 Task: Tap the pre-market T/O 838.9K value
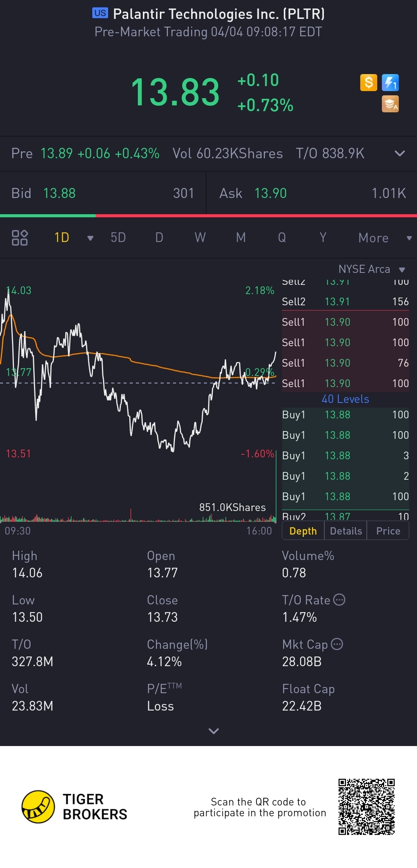coord(330,153)
